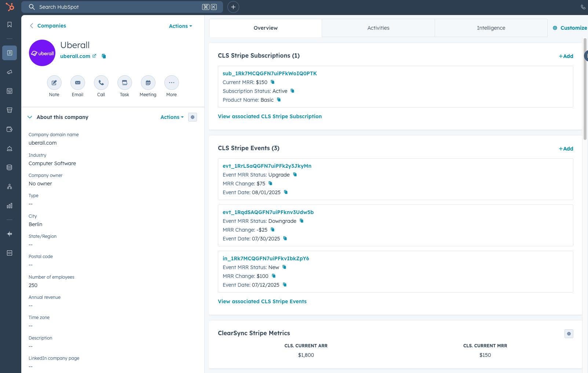This screenshot has width=588, height=373.
Task: Open the Reporting bar chart icon
Action: [x=10, y=206]
